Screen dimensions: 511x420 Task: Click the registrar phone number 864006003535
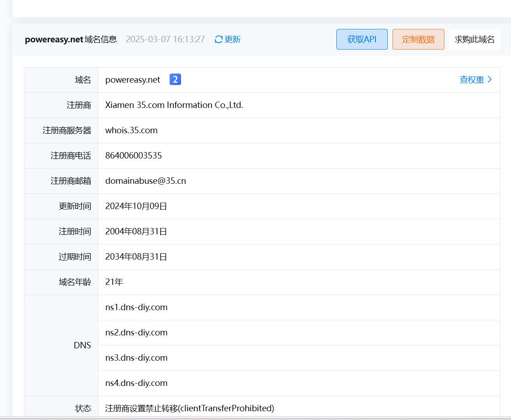coord(133,156)
